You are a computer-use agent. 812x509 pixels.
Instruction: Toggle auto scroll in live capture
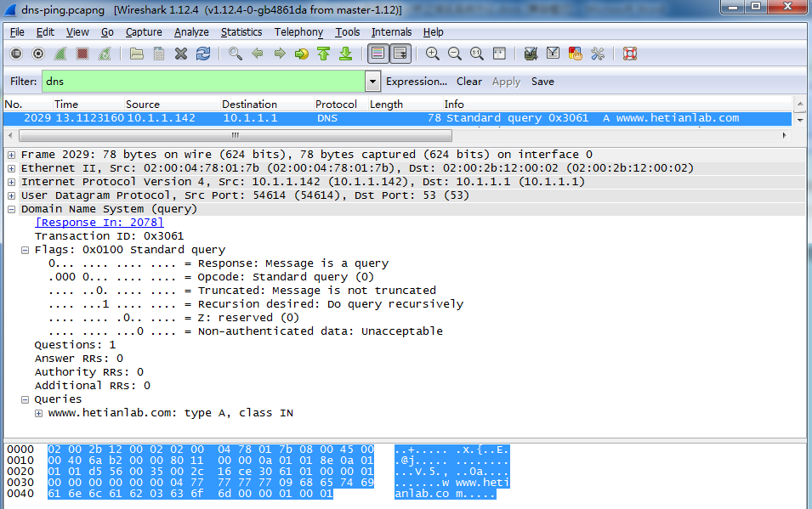coord(400,54)
